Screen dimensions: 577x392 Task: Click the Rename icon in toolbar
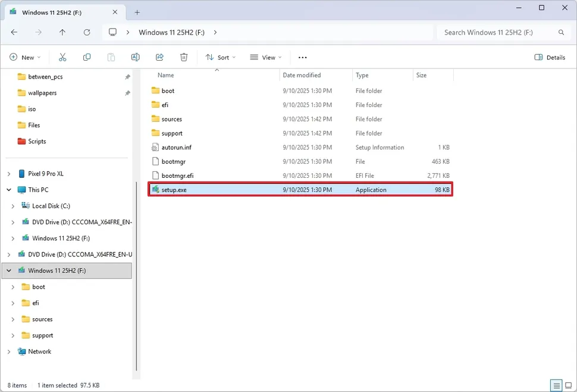[135, 57]
